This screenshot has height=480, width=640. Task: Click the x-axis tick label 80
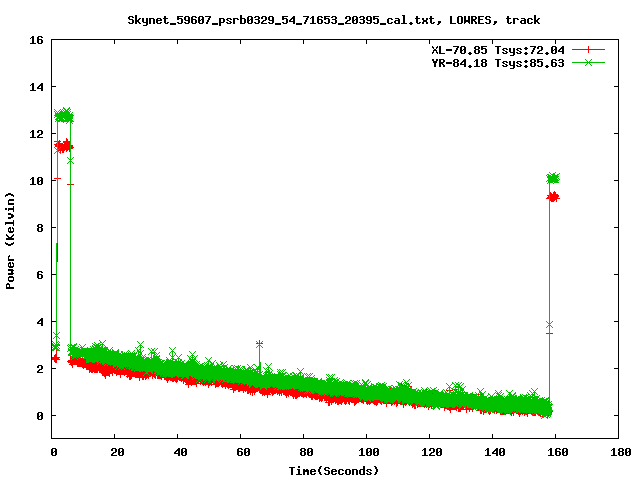(x=306, y=452)
